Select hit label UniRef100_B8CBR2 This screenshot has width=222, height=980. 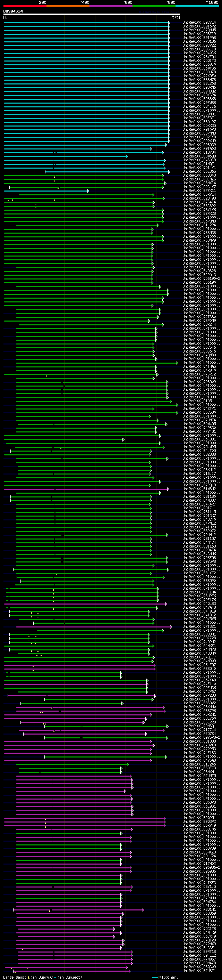(199, 206)
